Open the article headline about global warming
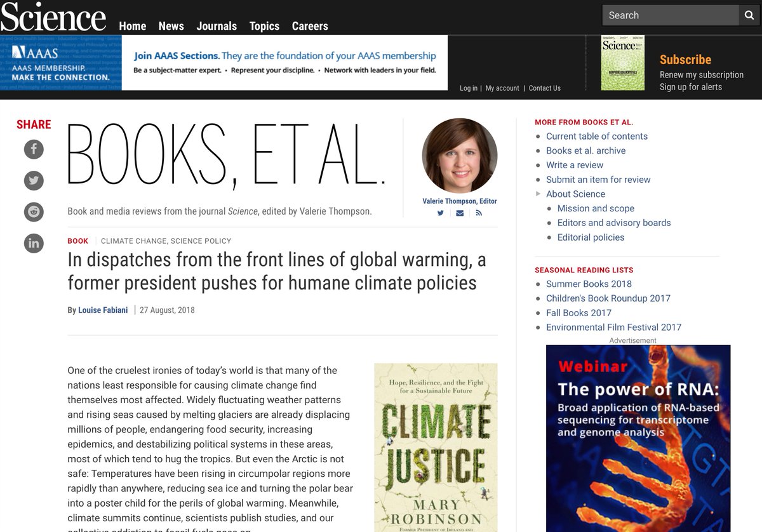The width and height of the screenshot is (762, 532). click(277, 271)
